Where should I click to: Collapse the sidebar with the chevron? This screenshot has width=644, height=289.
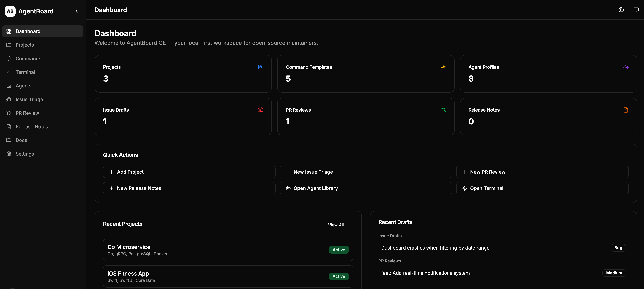(77, 11)
